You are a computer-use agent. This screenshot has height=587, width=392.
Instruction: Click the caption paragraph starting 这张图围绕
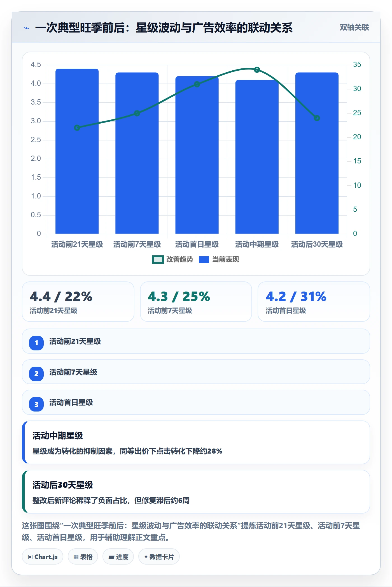(x=191, y=531)
